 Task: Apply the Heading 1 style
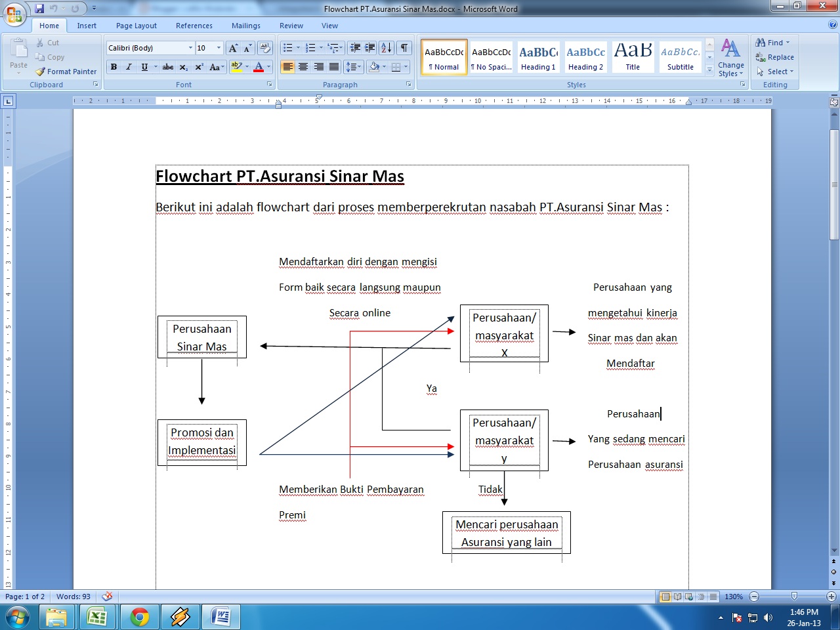tap(538, 57)
